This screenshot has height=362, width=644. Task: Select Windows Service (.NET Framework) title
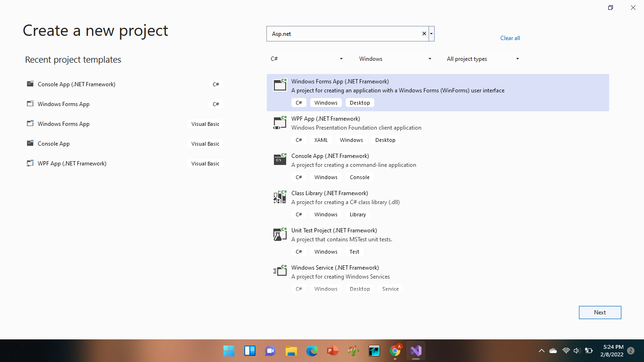pyautogui.click(x=335, y=268)
